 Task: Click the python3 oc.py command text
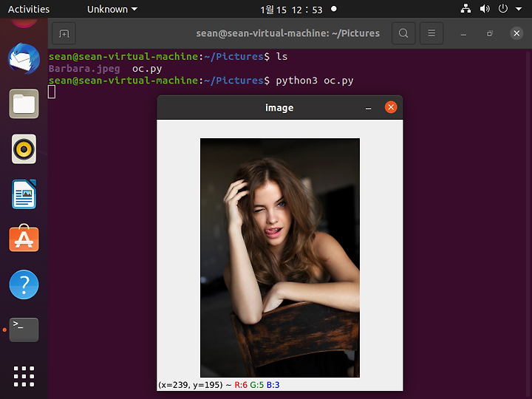tap(315, 81)
